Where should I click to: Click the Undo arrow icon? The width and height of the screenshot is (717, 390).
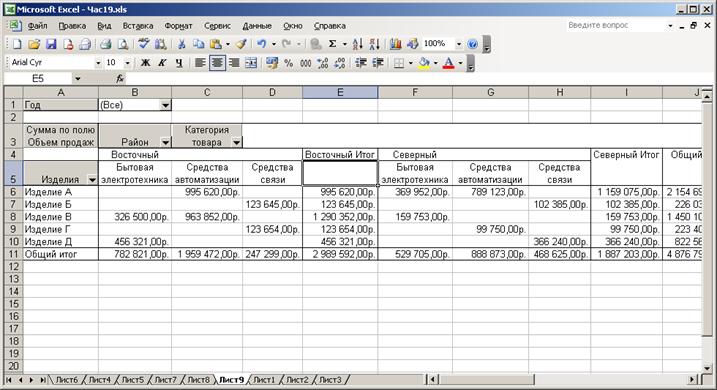pos(261,44)
